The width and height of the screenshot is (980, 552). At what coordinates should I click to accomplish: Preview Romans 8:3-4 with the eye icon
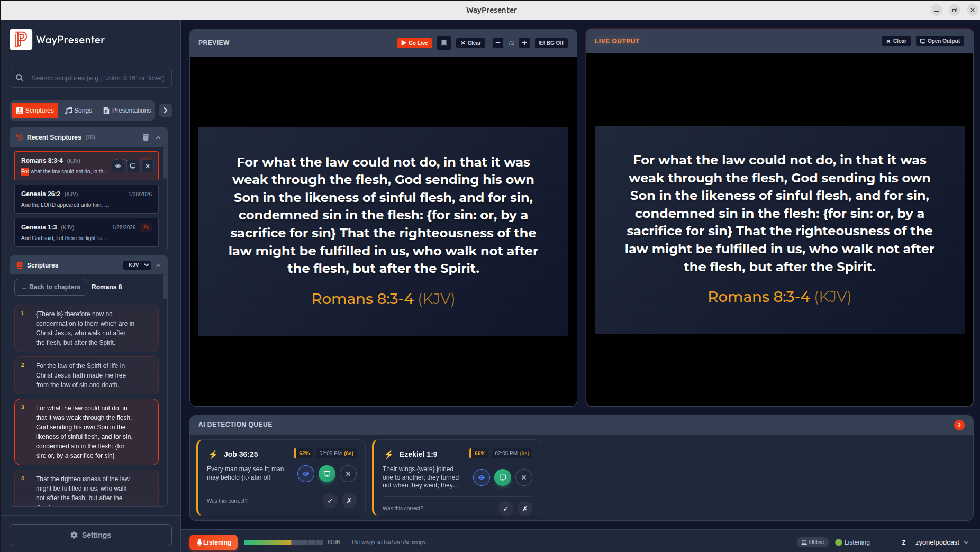(x=118, y=166)
